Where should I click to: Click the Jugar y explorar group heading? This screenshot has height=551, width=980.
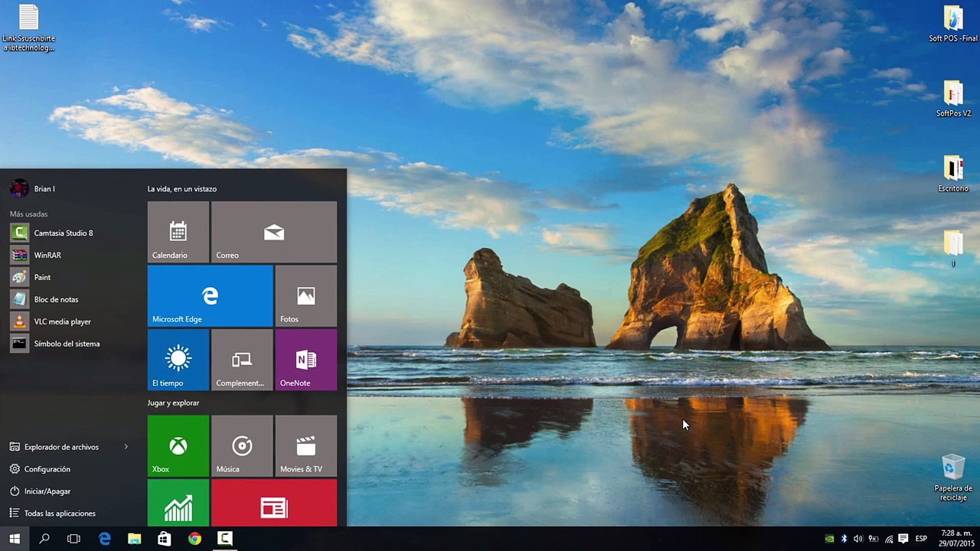(x=173, y=403)
